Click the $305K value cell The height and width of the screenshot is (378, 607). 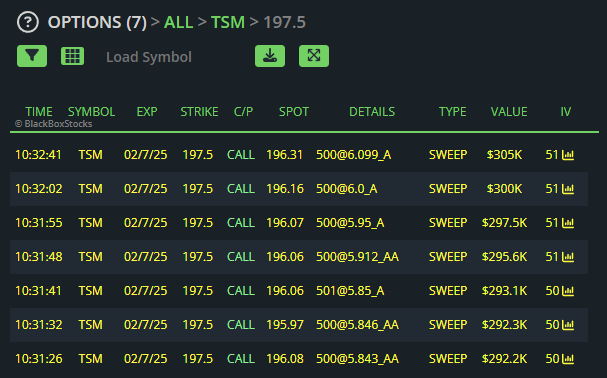point(504,155)
